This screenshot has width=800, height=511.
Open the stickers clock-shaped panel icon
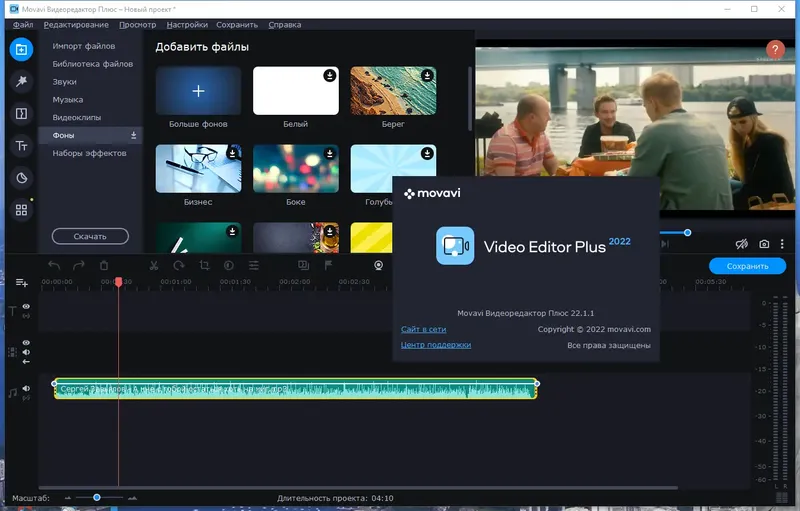[21, 178]
